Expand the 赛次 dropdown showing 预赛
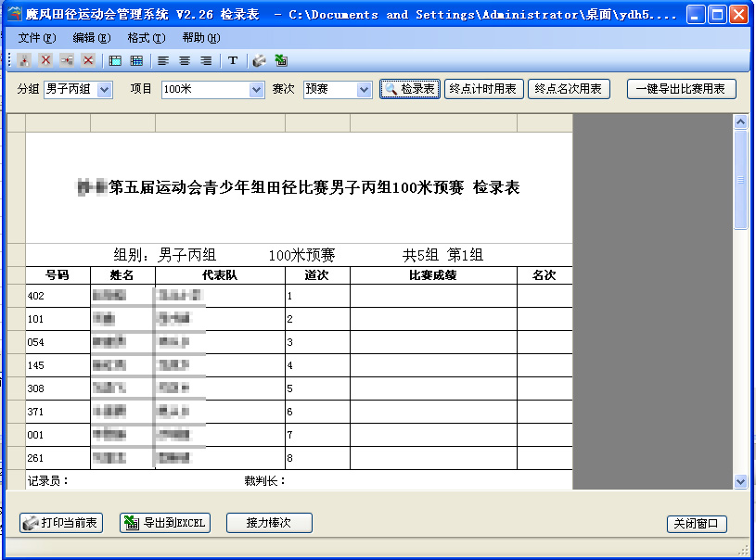The width and height of the screenshot is (756, 560). (364, 90)
